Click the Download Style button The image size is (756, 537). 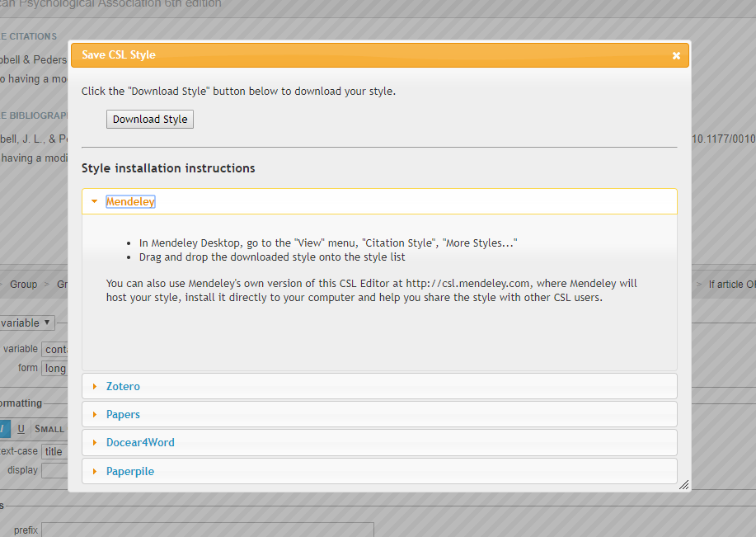coord(150,119)
